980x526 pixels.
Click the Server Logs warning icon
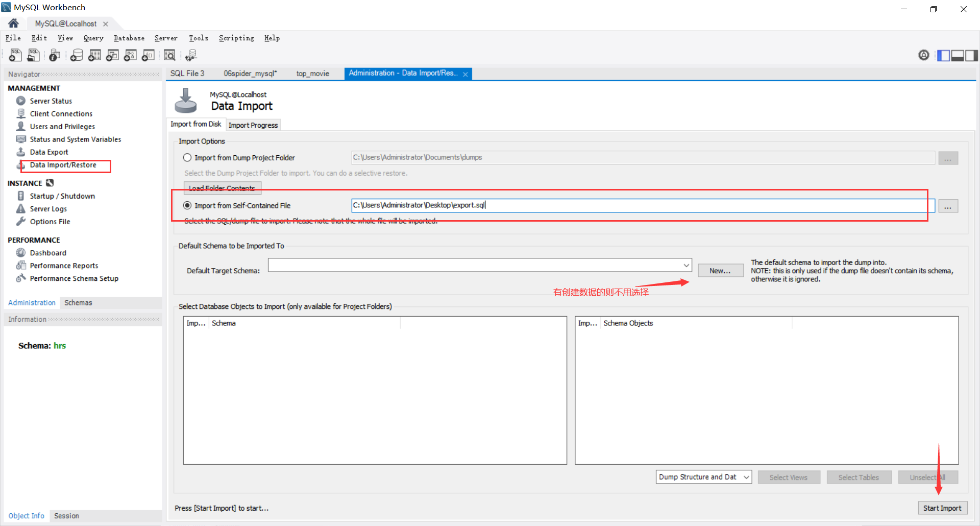click(21, 208)
